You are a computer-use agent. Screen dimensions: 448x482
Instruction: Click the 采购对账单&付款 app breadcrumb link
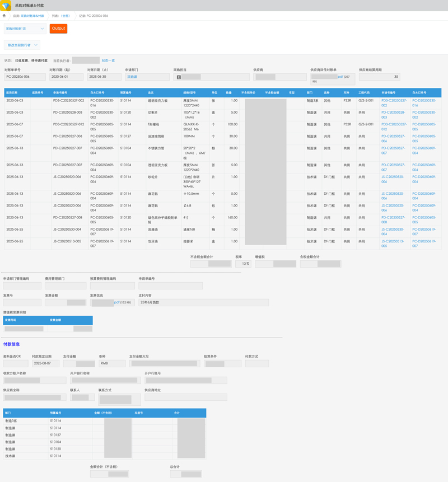click(32, 16)
